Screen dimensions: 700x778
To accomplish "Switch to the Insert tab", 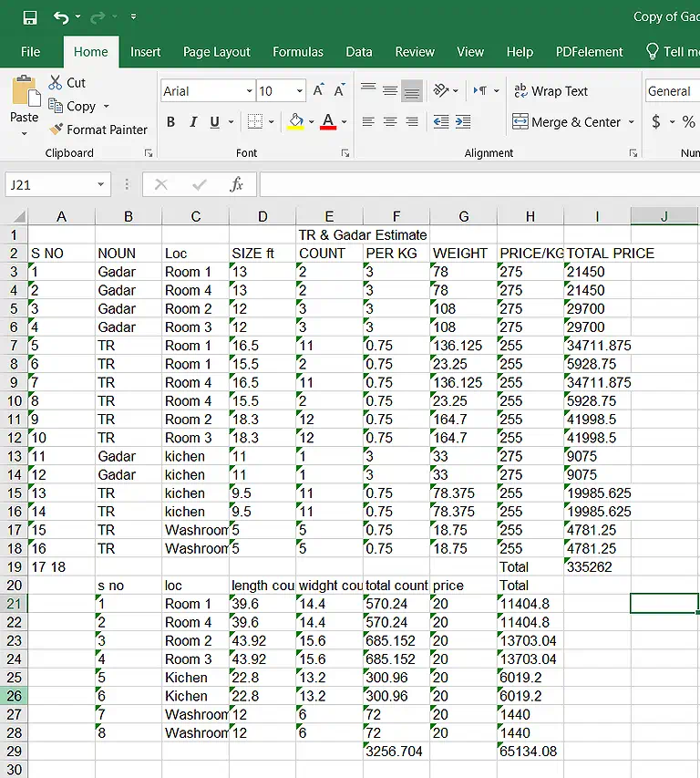I will coord(145,52).
